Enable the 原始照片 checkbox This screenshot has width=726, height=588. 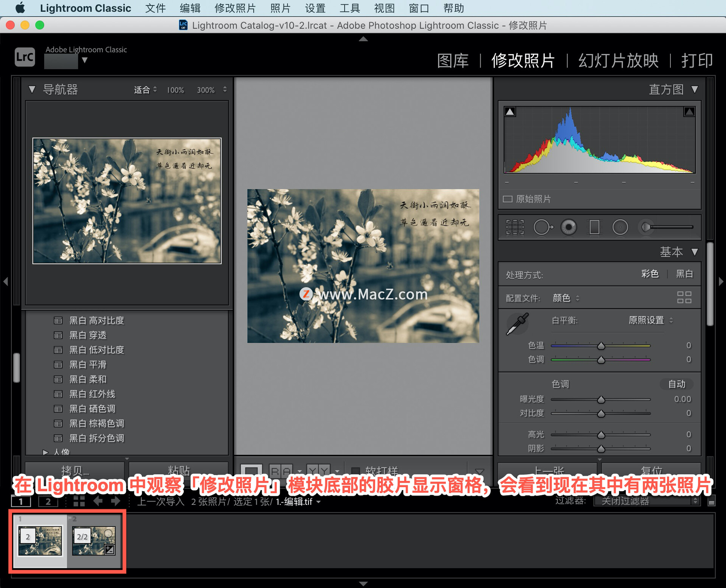tap(507, 199)
